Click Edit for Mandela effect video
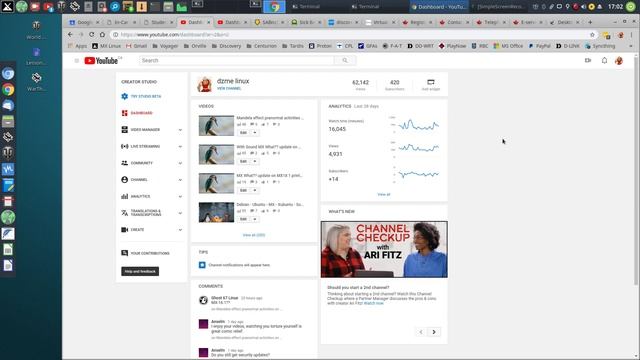640x360 pixels. (x=243, y=133)
